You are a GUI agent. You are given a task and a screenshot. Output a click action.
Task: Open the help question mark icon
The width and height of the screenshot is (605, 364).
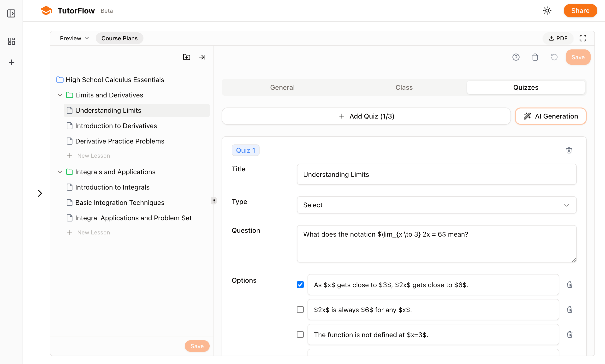pyautogui.click(x=516, y=57)
